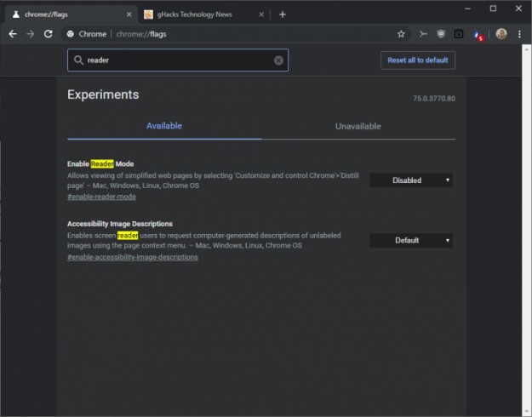Click the page's vertical scrollbar
Screen dimensions: 532x417
tap(526, 231)
